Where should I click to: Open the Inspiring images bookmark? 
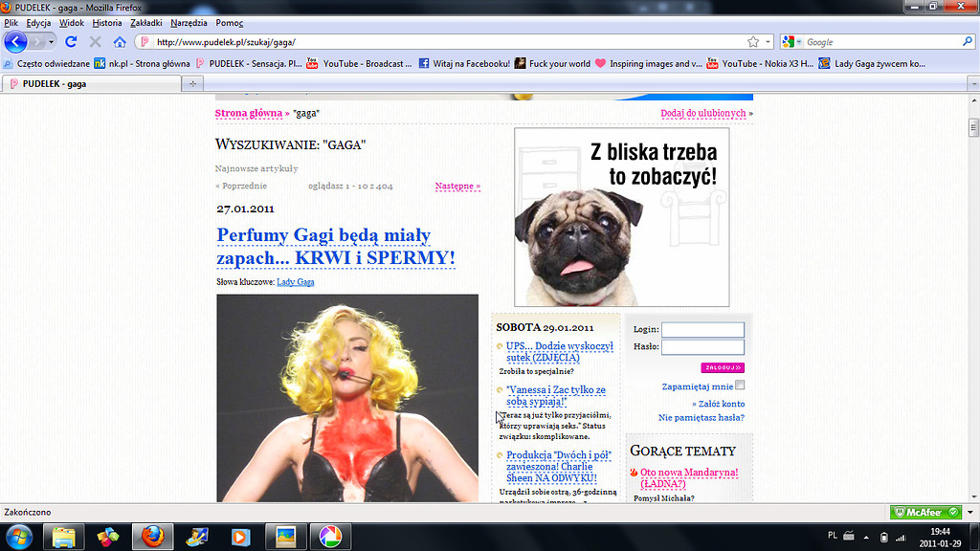coord(649,64)
